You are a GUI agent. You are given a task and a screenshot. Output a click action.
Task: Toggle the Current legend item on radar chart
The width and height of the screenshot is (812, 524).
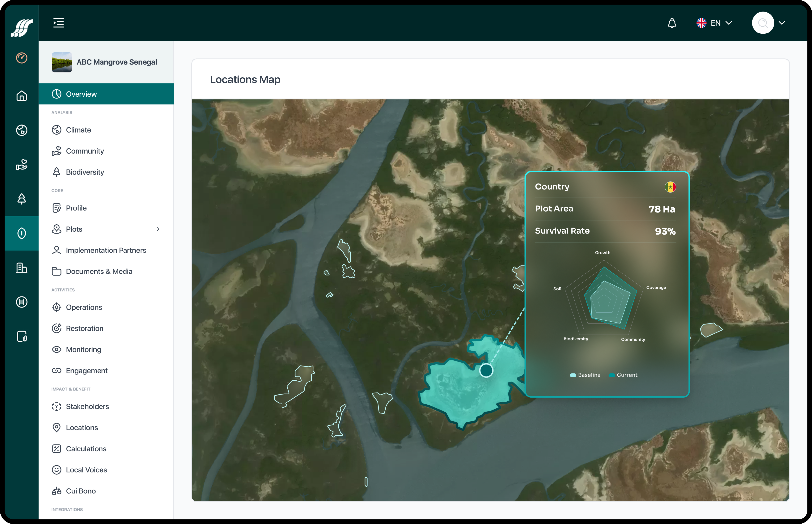point(623,375)
